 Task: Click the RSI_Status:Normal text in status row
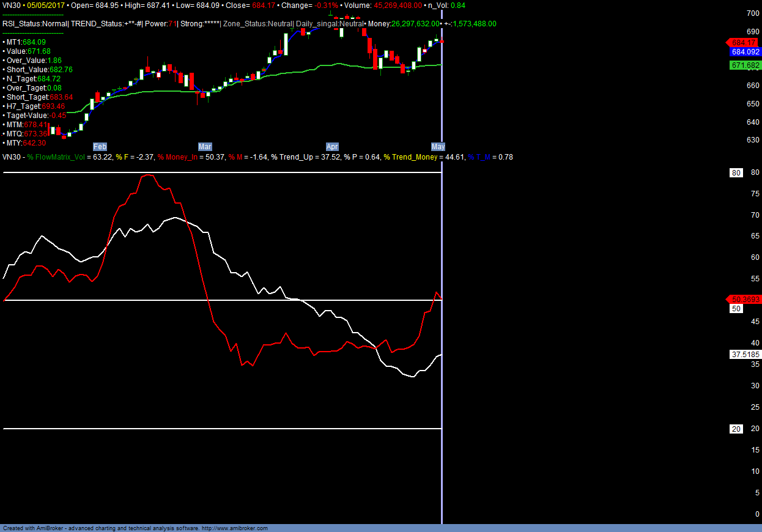tap(34, 24)
